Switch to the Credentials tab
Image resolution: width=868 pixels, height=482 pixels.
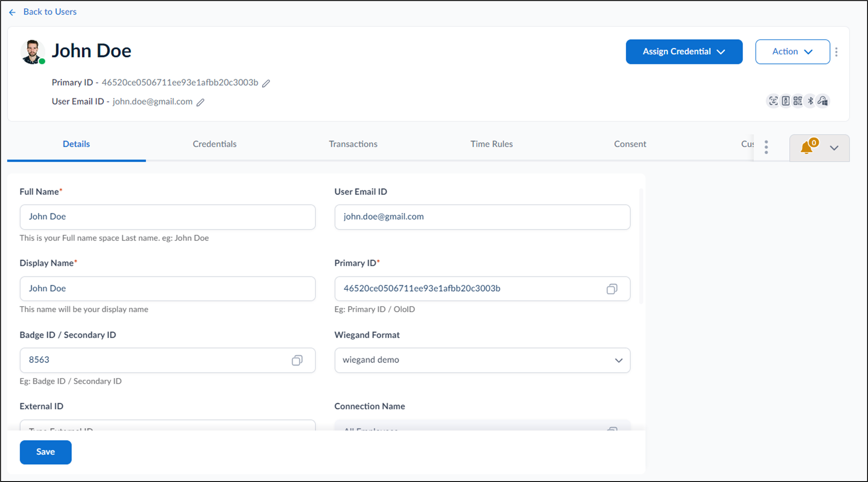[x=214, y=144]
